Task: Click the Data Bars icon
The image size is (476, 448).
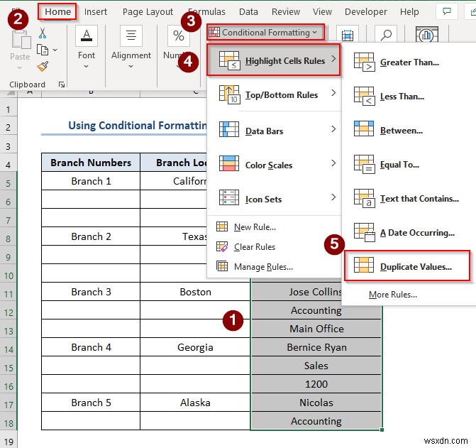Action: (229, 129)
